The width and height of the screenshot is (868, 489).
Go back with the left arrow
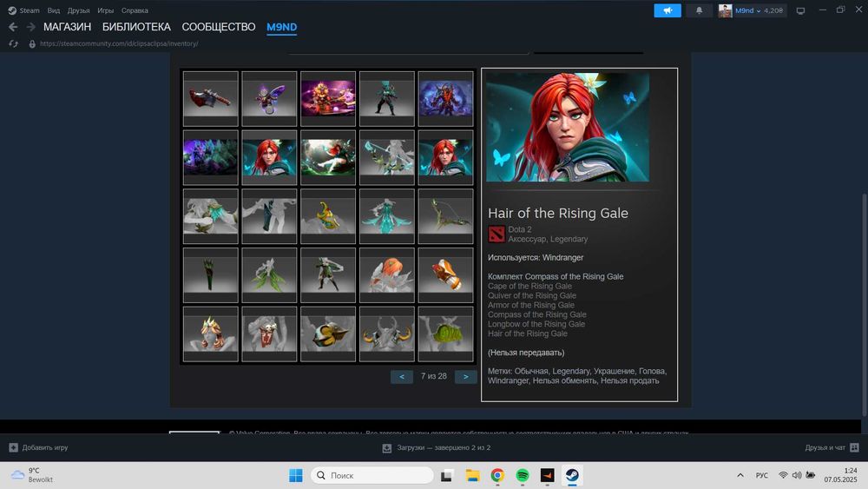pyautogui.click(x=13, y=27)
